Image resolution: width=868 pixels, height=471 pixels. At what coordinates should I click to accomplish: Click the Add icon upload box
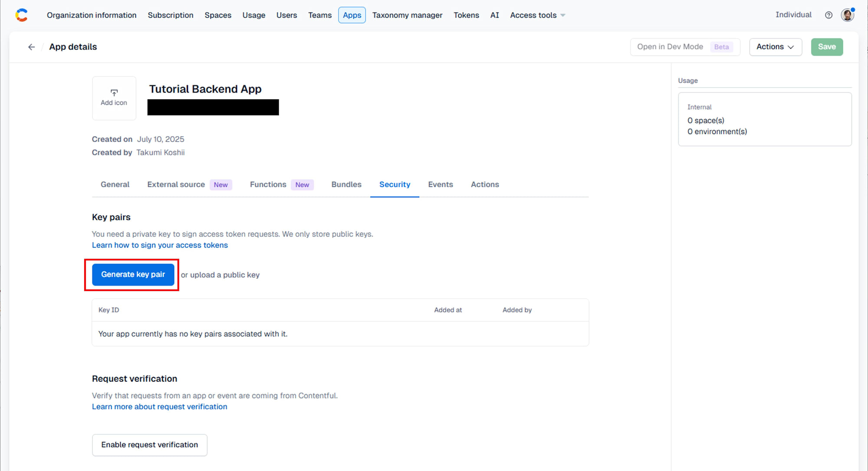114,98
